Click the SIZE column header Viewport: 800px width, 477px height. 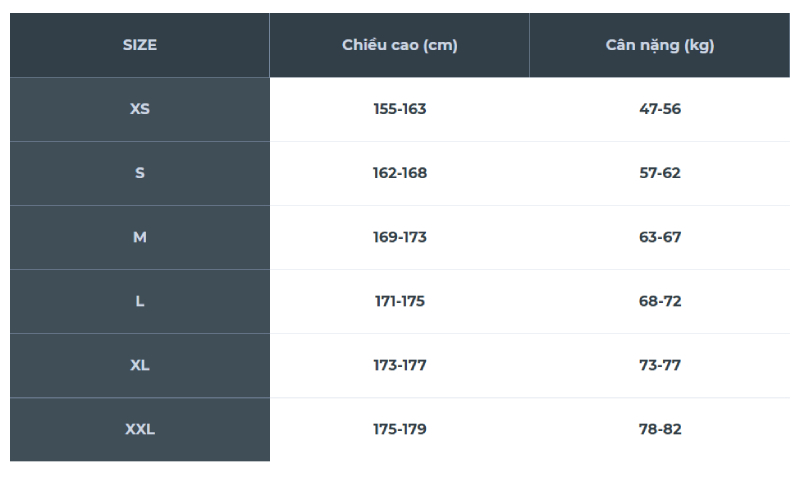(140, 45)
